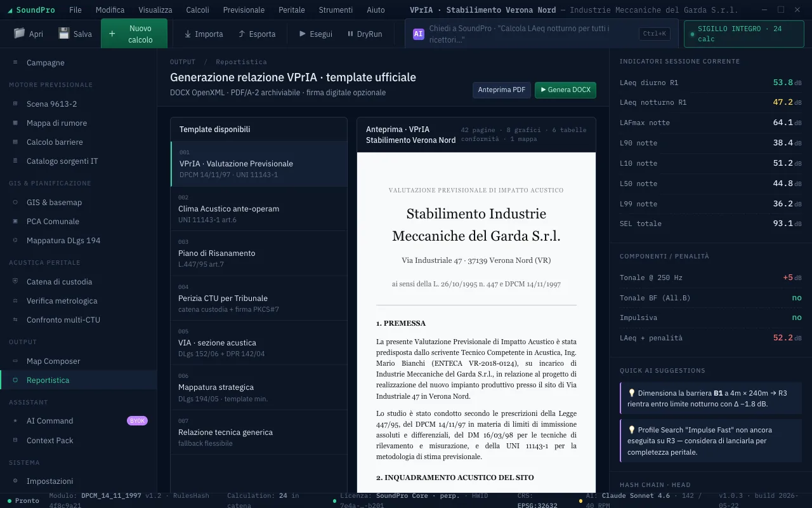Focus the Chiedi a SoundPro input field
The width and height of the screenshot is (812, 508).
[x=541, y=34]
